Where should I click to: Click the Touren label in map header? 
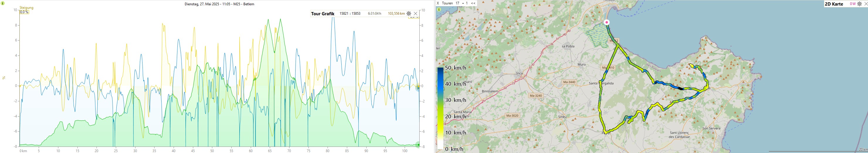tap(447, 3)
